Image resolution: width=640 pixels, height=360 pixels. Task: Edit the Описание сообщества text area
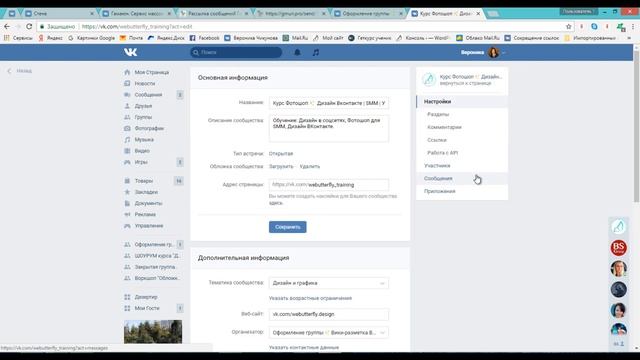[329, 129]
